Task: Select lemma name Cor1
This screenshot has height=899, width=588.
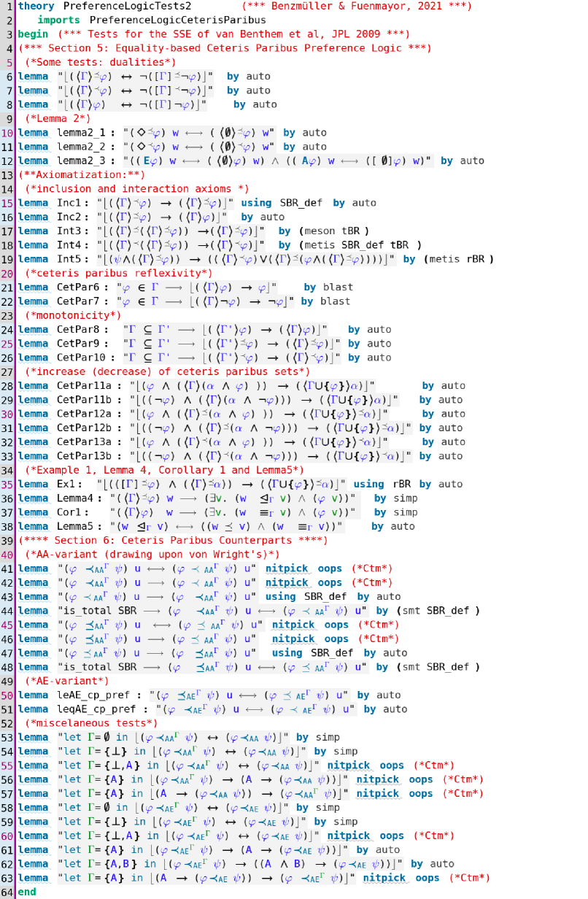Action: coord(69,512)
